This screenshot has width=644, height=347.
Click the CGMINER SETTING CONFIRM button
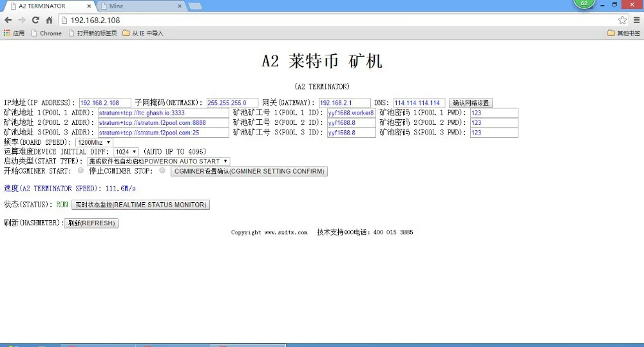pos(249,171)
